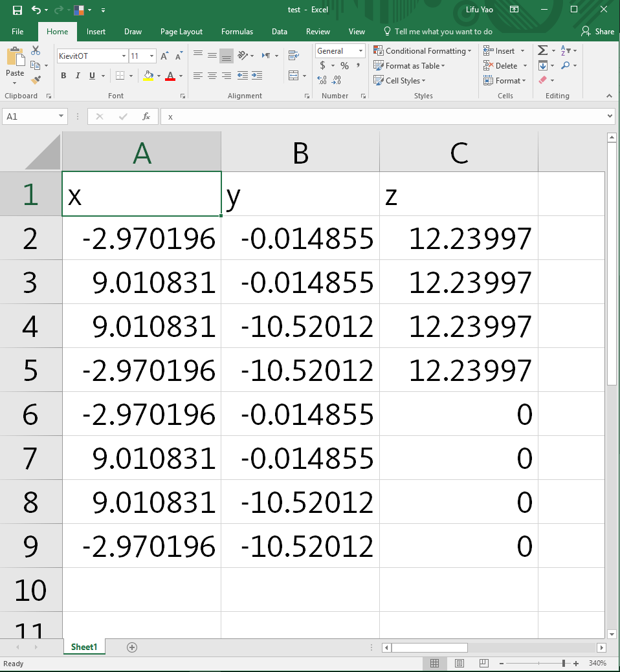Image resolution: width=620 pixels, height=672 pixels.
Task: Apply Comma Style format
Action: [358, 65]
